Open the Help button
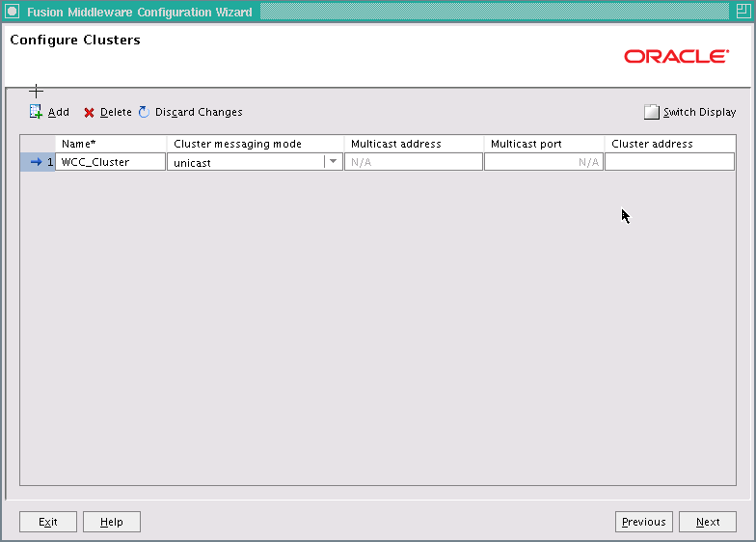The height and width of the screenshot is (542, 756). click(112, 522)
